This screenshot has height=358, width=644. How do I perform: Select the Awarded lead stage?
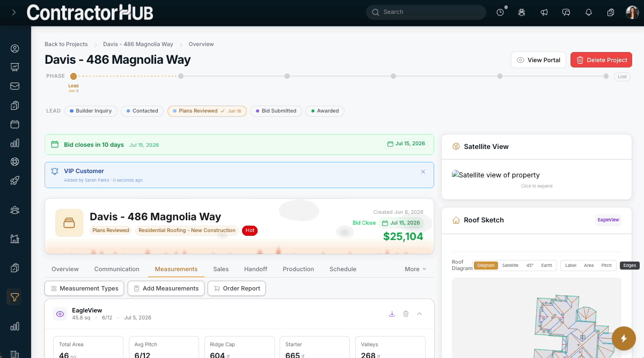point(325,111)
